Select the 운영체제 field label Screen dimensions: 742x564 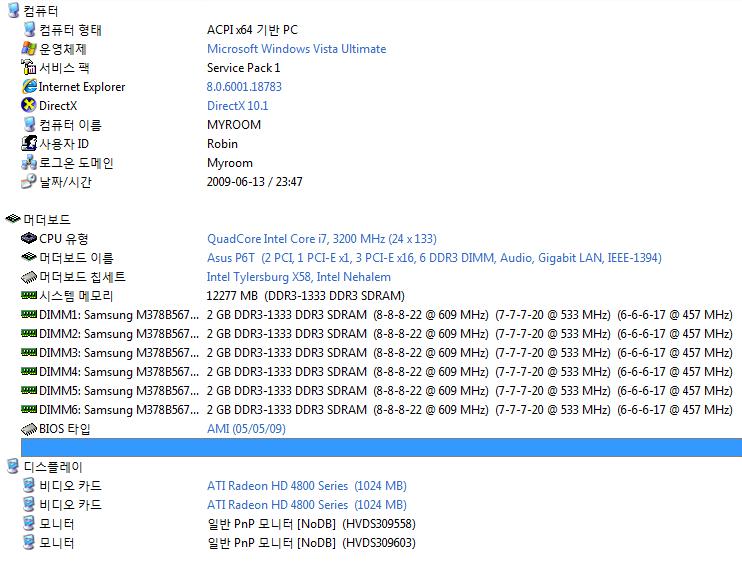click(62, 49)
